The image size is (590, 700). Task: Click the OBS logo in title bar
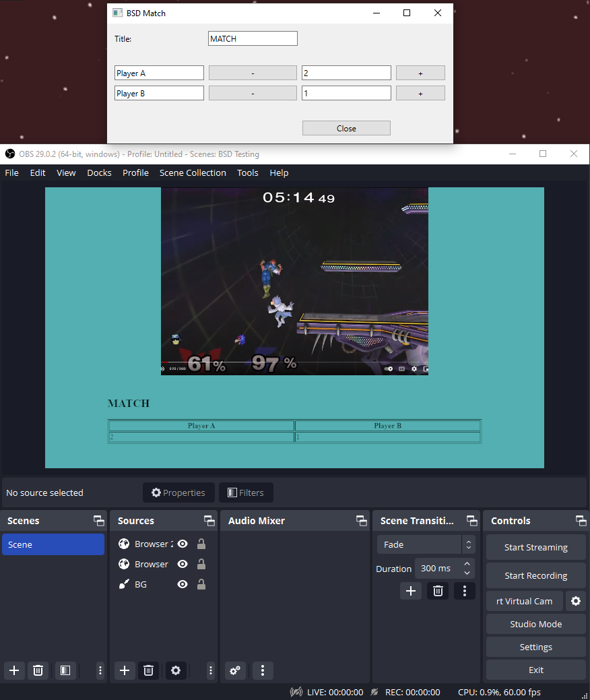[10, 154]
